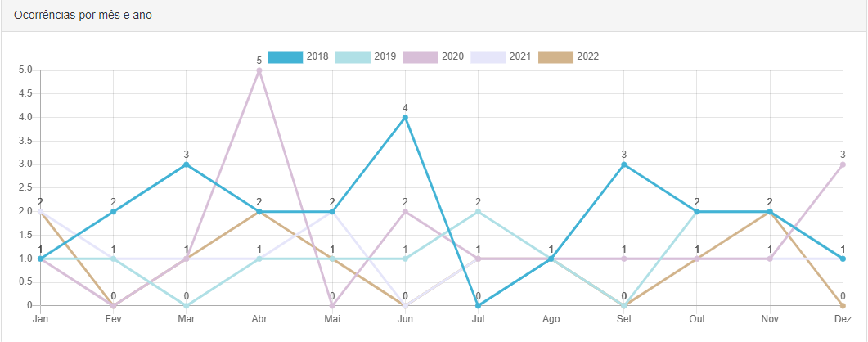Select the 2022 December point at zero
Image resolution: width=868 pixels, height=342 pixels.
843,306
